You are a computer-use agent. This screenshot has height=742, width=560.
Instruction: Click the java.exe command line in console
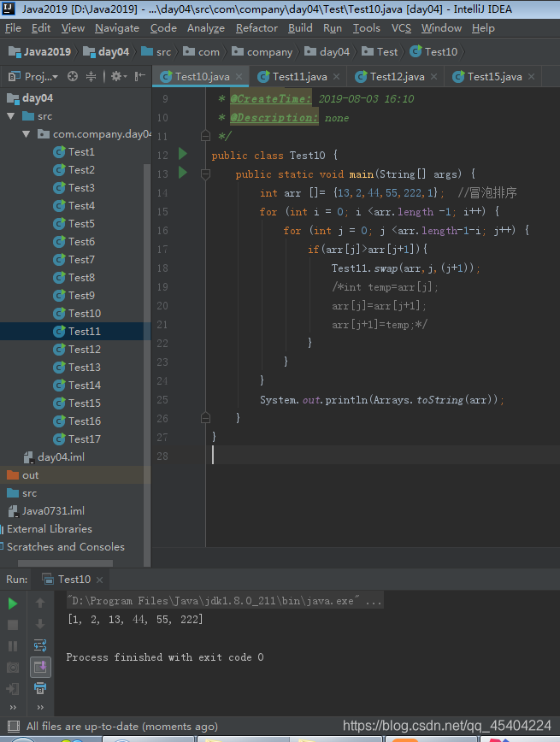pos(224,601)
